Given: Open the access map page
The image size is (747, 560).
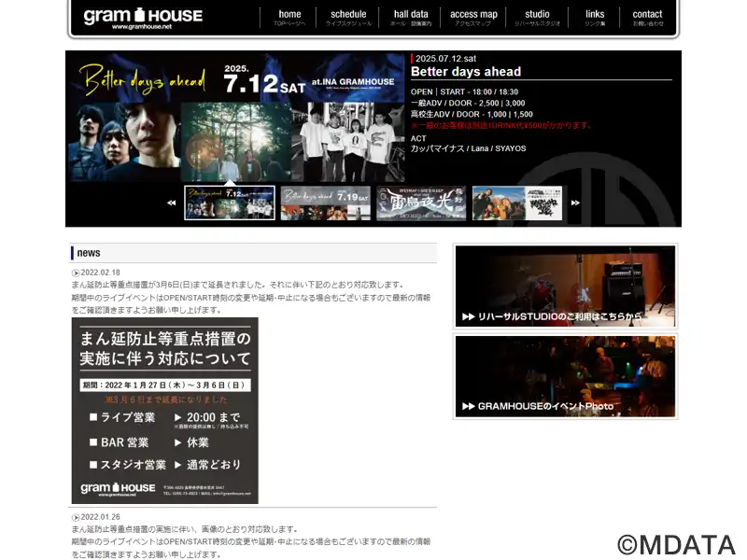Looking at the screenshot, I should coord(473,18).
